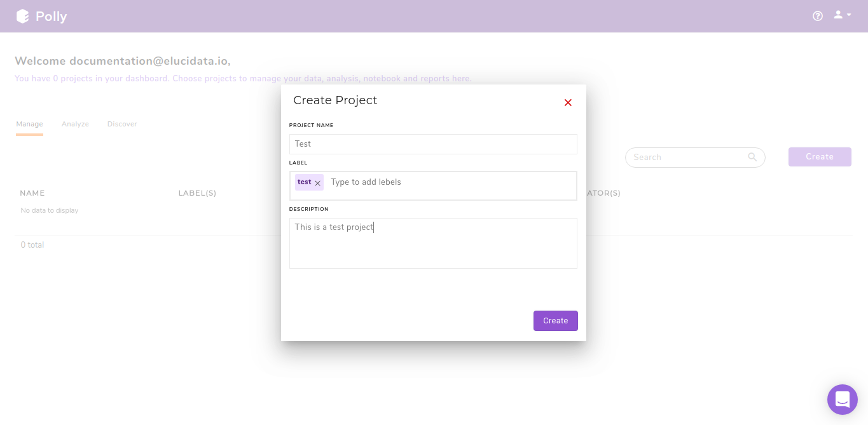Viewport: 868px width, 425px height.
Task: Click the user account icon
Action: [837, 14]
